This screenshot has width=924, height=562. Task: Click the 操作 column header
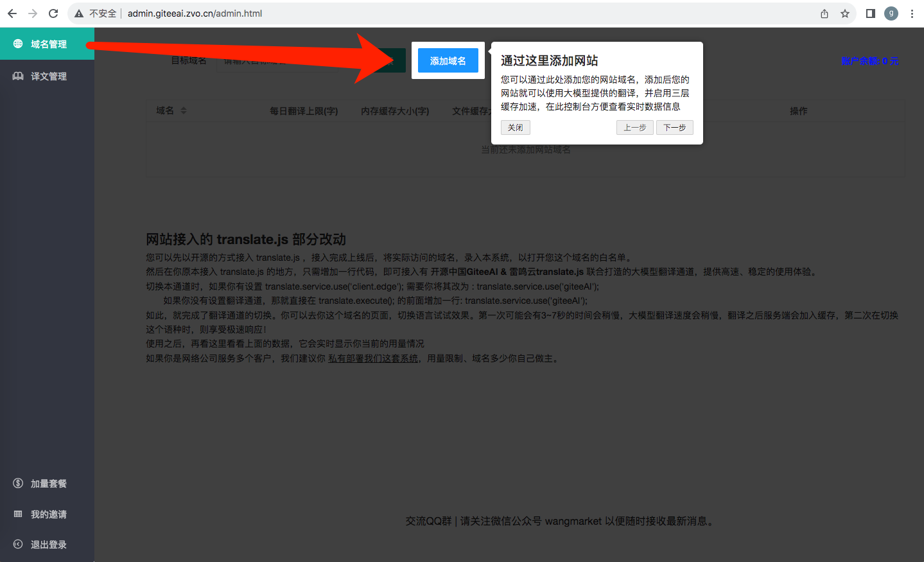(x=798, y=111)
